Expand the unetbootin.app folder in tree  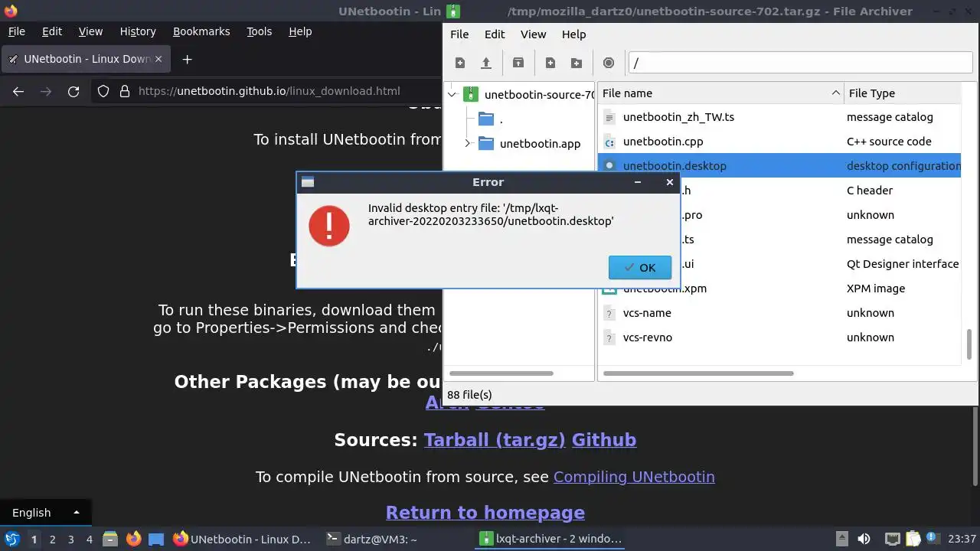tap(468, 143)
